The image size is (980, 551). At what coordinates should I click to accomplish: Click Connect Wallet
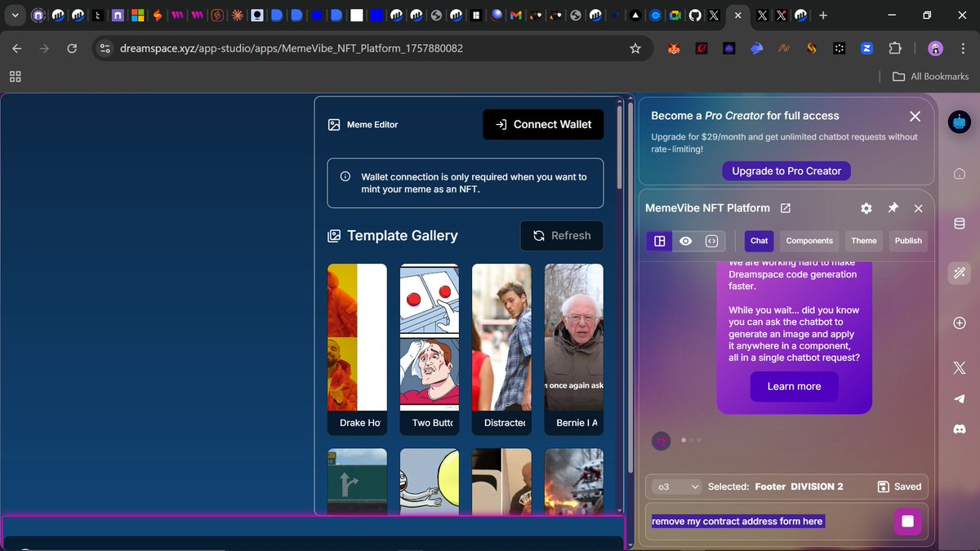543,124
